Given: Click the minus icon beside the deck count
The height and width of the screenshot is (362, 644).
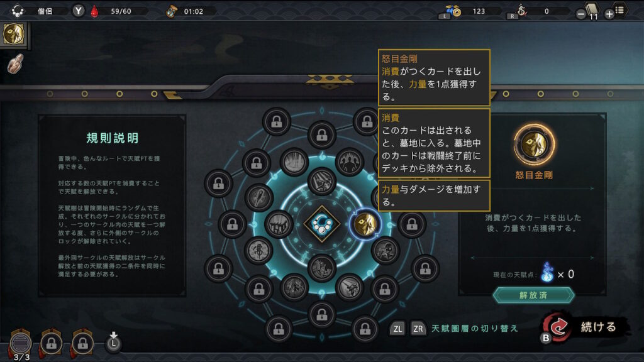Looking at the screenshot, I should [x=580, y=14].
